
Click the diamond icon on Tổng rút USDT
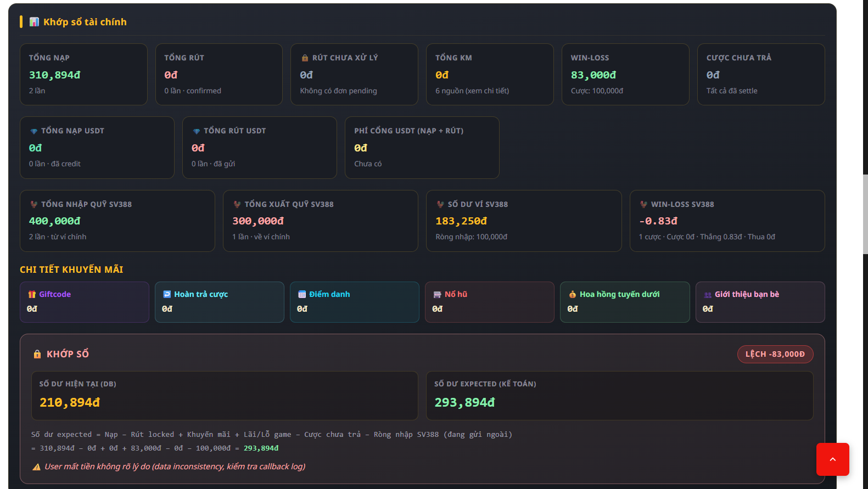pos(197,131)
